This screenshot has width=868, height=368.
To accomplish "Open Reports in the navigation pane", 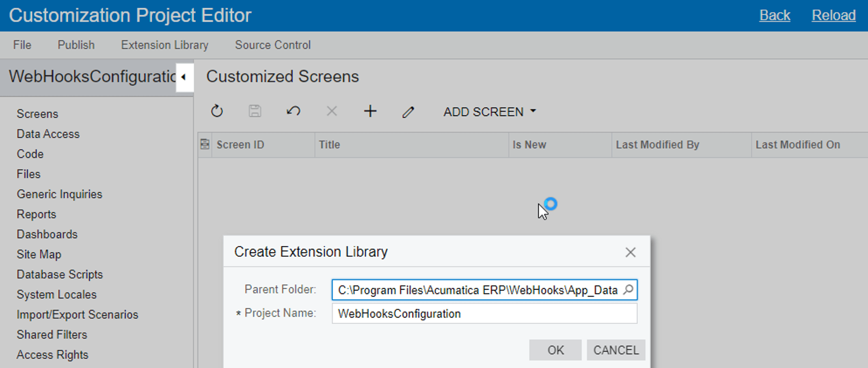I will point(36,214).
